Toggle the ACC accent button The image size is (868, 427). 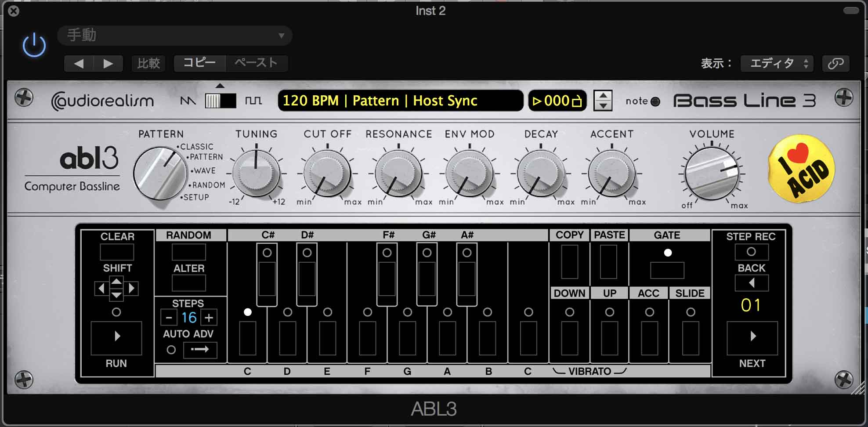[650, 338]
